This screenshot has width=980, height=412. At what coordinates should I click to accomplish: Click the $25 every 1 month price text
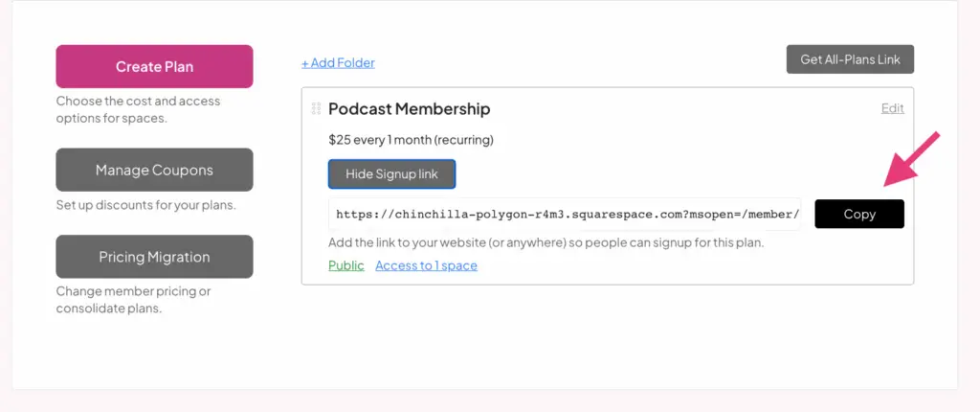[379, 140]
